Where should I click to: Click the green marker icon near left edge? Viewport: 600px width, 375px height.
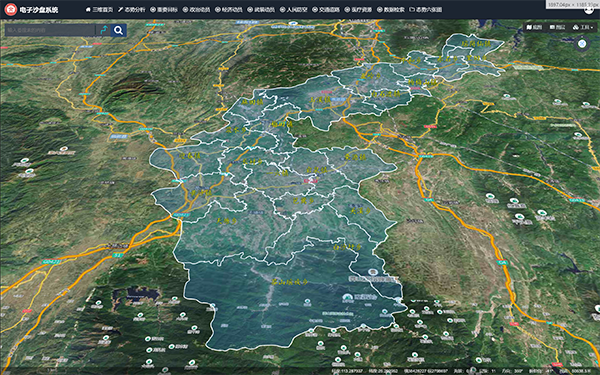click(x=25, y=160)
